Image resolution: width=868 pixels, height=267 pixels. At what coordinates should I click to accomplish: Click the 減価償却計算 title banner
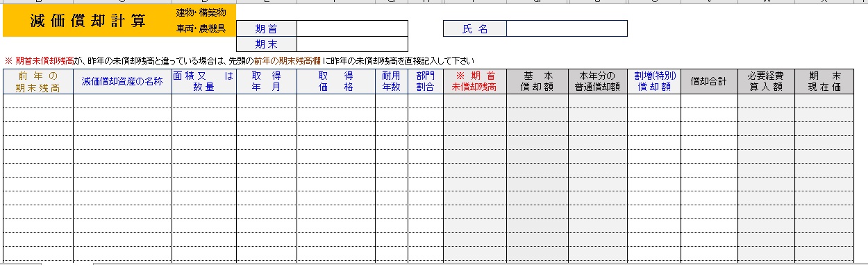pyautogui.click(x=88, y=21)
